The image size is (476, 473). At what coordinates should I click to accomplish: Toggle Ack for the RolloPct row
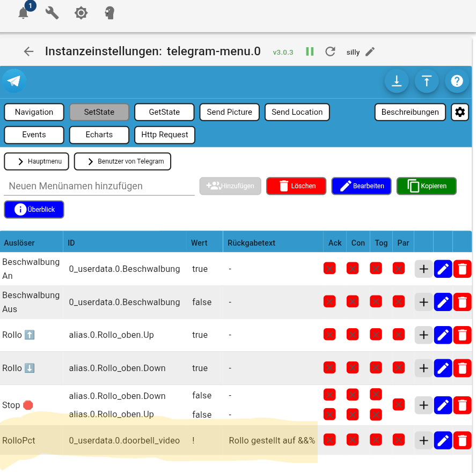pos(329,440)
